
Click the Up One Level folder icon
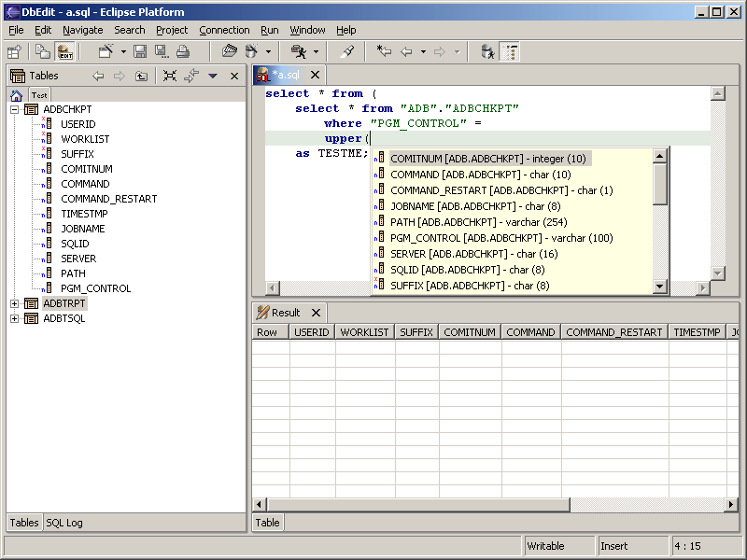pos(141,76)
